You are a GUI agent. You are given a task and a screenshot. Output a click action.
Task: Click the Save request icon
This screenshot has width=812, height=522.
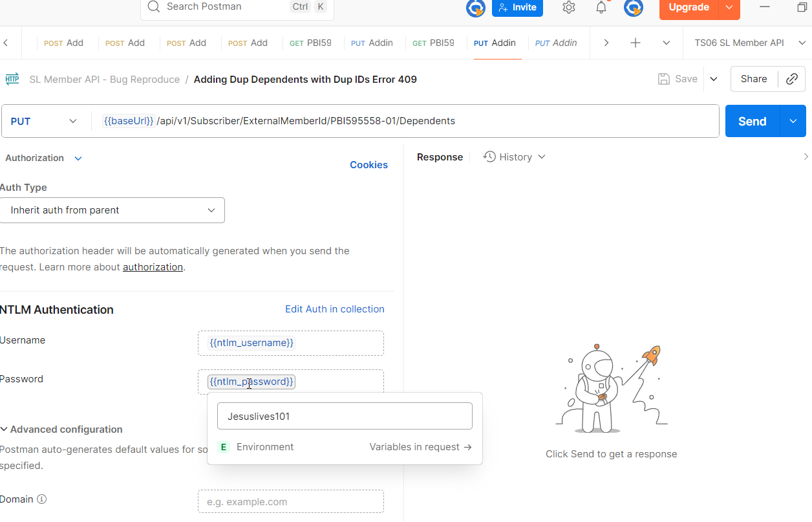coord(664,78)
